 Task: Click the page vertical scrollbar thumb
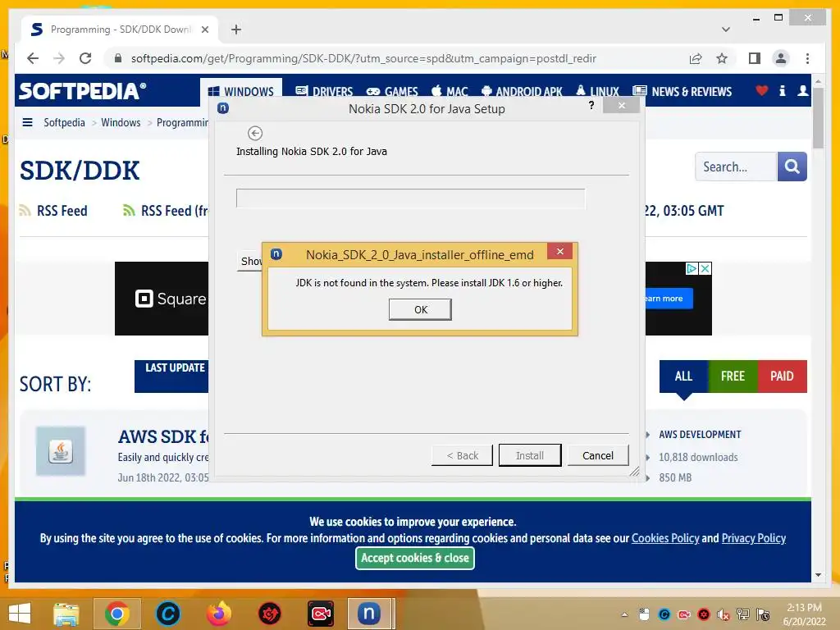818,117
